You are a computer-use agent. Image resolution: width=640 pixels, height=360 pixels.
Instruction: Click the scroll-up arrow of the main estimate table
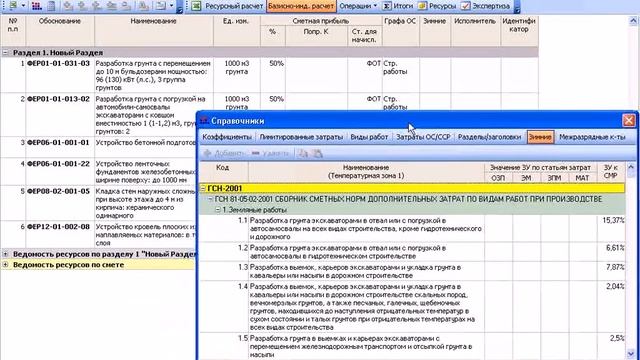[633, 20]
